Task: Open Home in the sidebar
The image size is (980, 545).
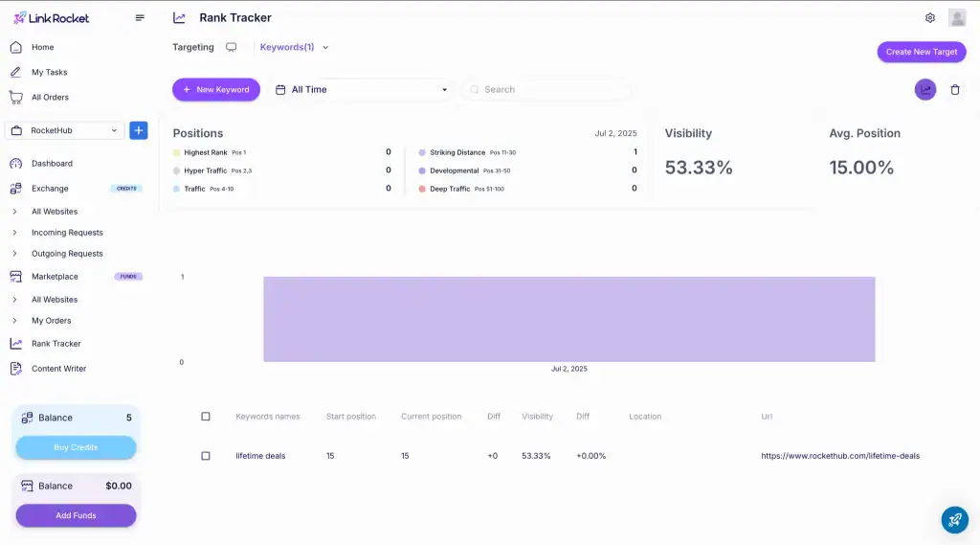Action: click(42, 47)
